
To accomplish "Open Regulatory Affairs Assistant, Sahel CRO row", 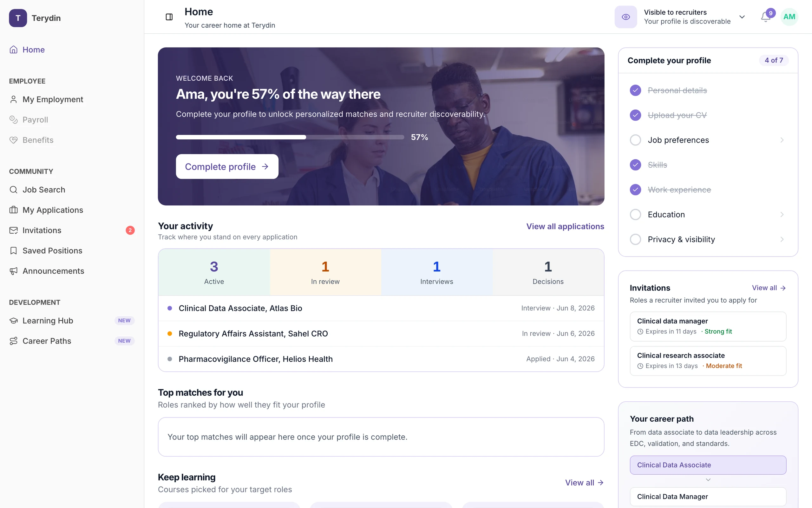I will pyautogui.click(x=381, y=334).
